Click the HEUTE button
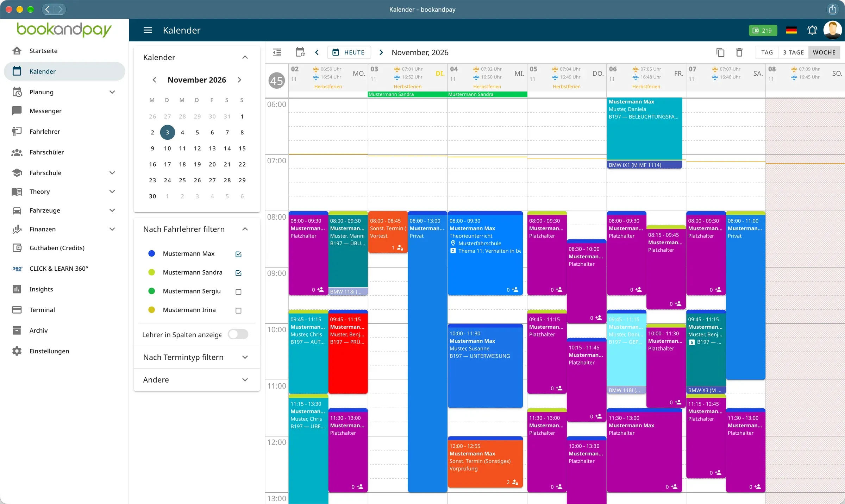The width and height of the screenshot is (845, 504). click(349, 52)
